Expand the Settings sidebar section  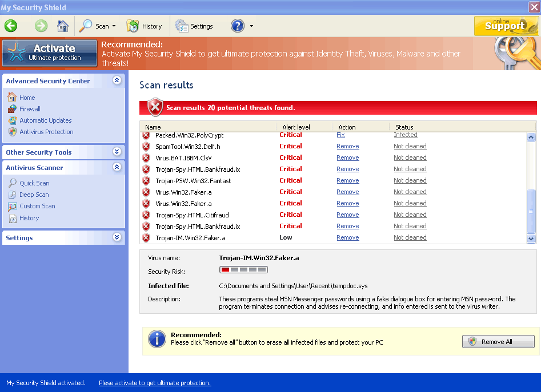[x=117, y=237]
